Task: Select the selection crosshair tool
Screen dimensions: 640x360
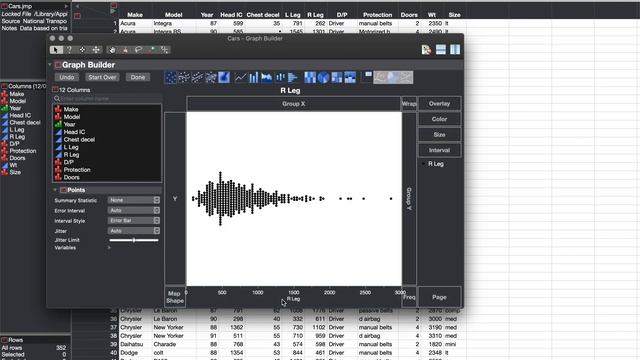Action: pos(82,50)
